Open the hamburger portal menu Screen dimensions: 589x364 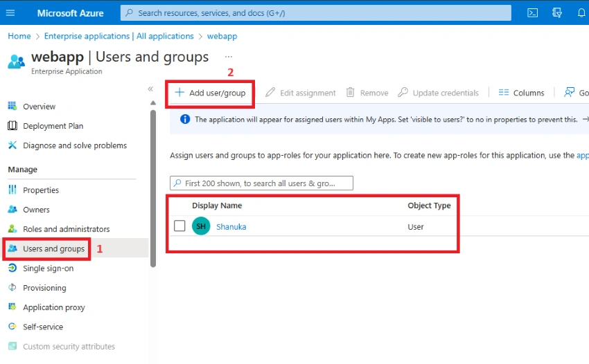[x=10, y=12]
